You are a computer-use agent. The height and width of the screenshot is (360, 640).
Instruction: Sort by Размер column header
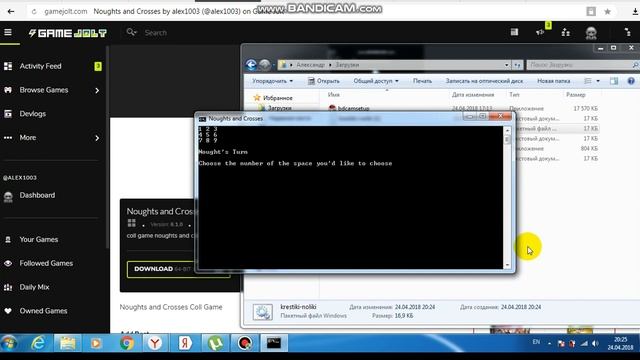click(576, 95)
